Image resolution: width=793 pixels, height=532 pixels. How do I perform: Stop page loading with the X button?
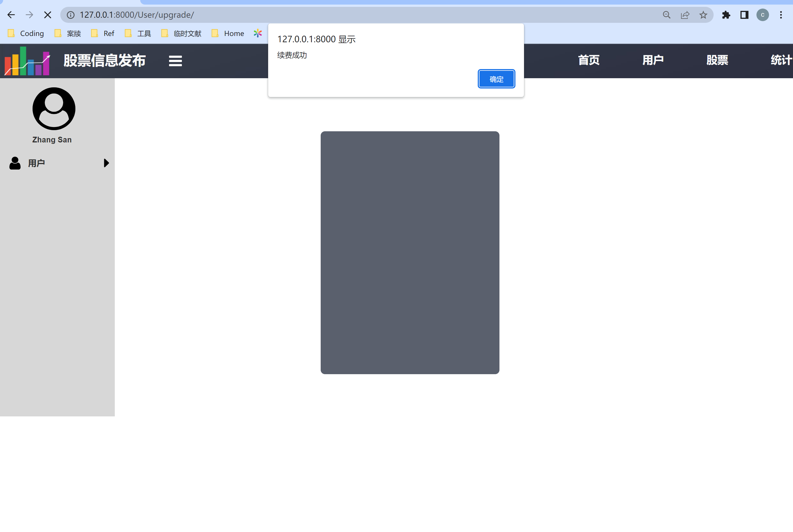tap(47, 15)
